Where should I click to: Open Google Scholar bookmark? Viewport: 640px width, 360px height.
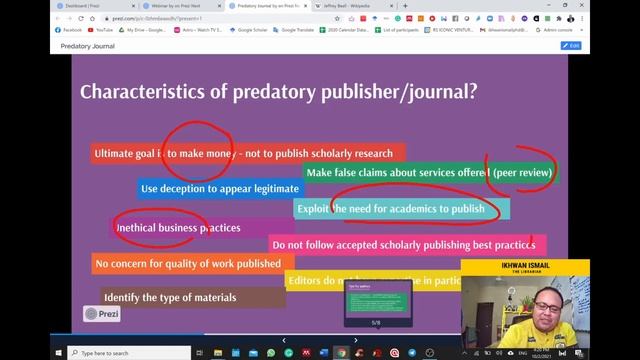click(248, 30)
